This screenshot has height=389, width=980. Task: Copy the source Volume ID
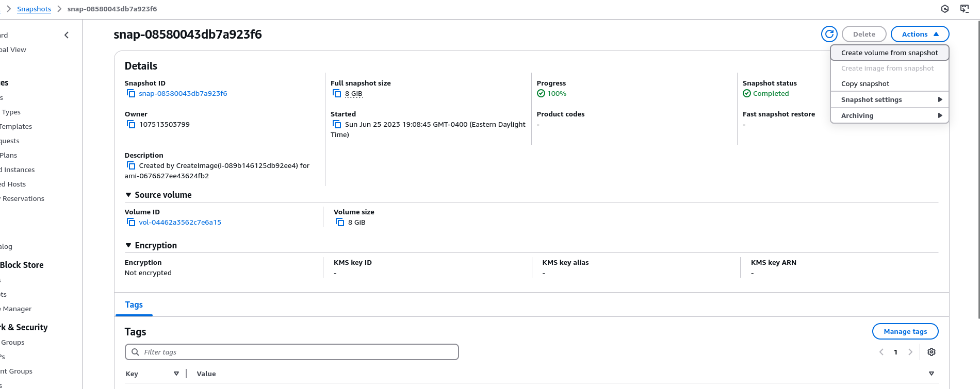click(x=131, y=222)
